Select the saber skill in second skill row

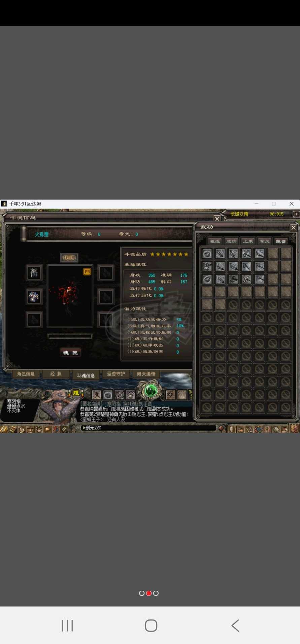233,266
